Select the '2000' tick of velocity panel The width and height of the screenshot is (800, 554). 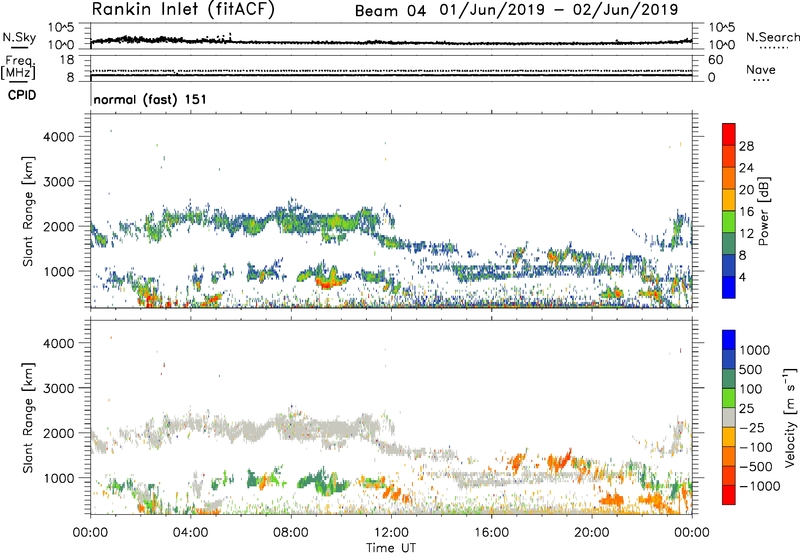59,433
